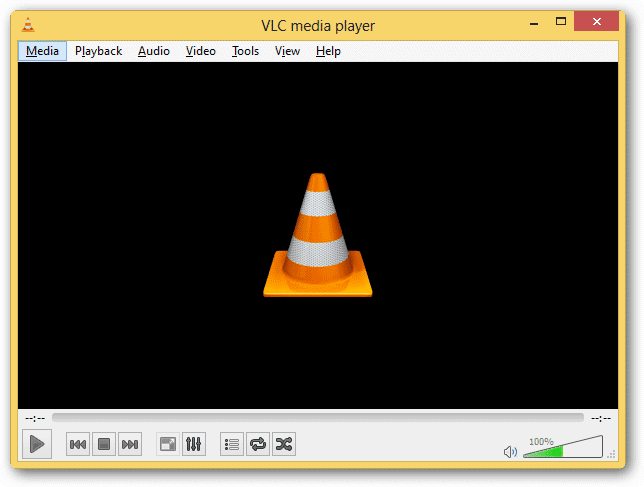Screen dimensions: 644x487
Task: Skip to the previous media item
Action: [78, 444]
